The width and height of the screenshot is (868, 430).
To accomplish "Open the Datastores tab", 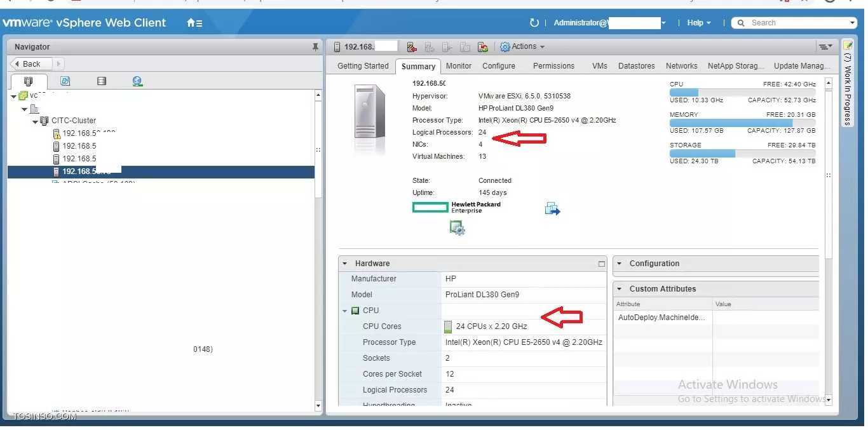I will 637,66.
